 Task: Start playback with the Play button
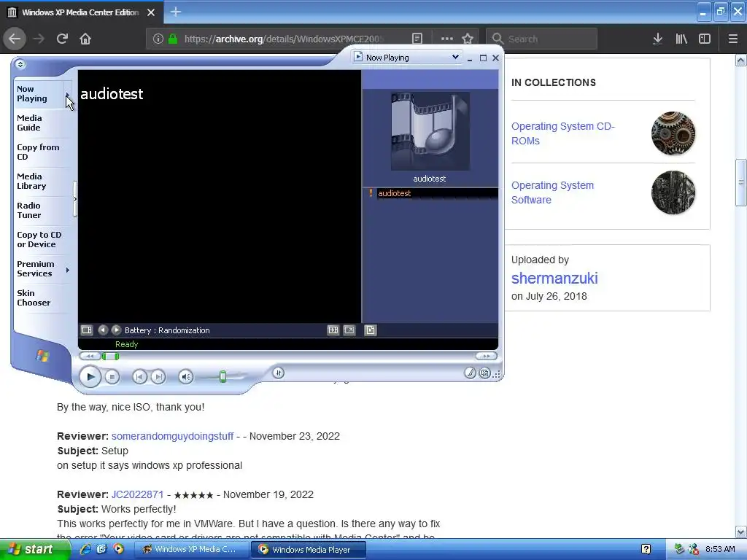point(90,377)
